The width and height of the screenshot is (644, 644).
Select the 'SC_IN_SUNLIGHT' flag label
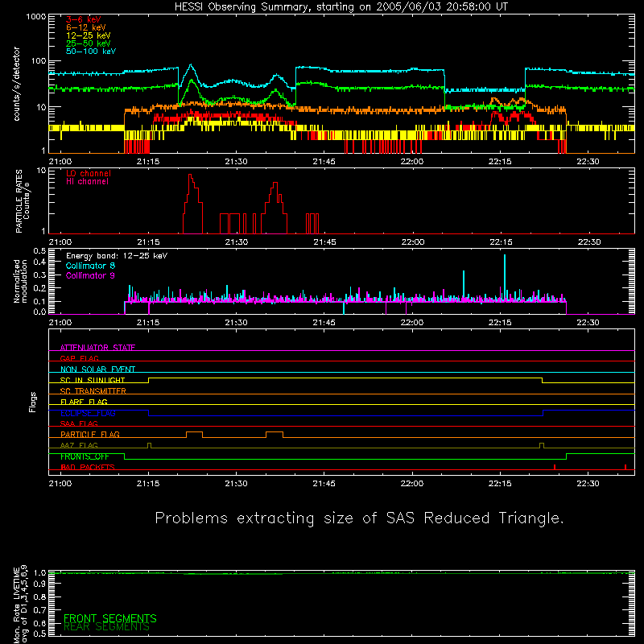(93, 380)
